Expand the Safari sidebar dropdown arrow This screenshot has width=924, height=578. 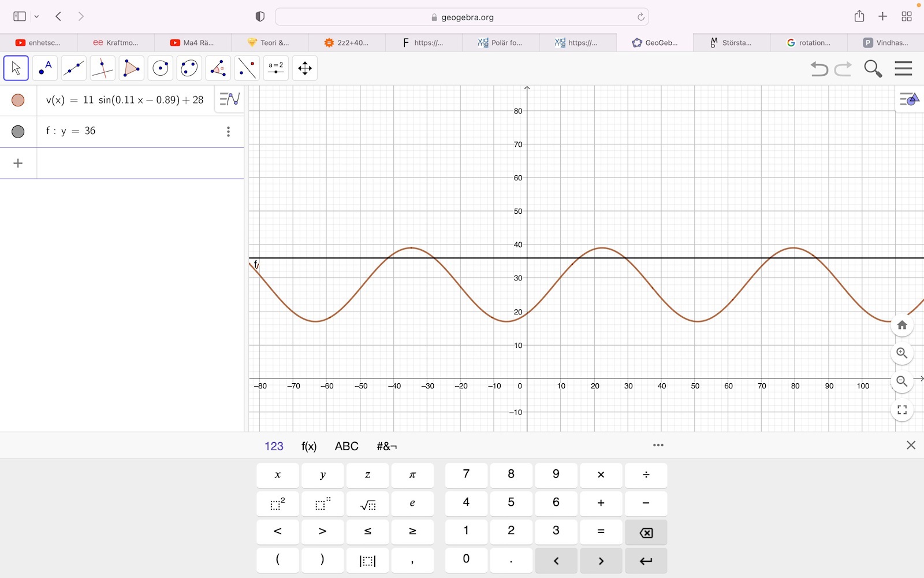coord(37,17)
